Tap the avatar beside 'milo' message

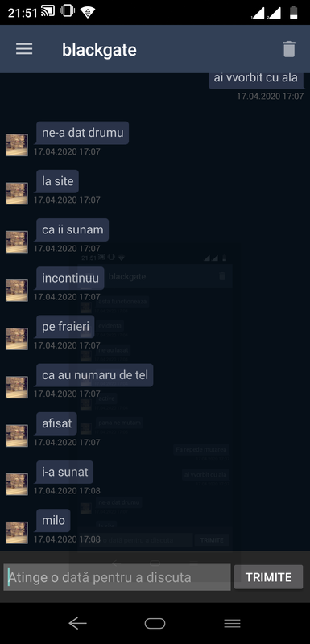click(17, 533)
